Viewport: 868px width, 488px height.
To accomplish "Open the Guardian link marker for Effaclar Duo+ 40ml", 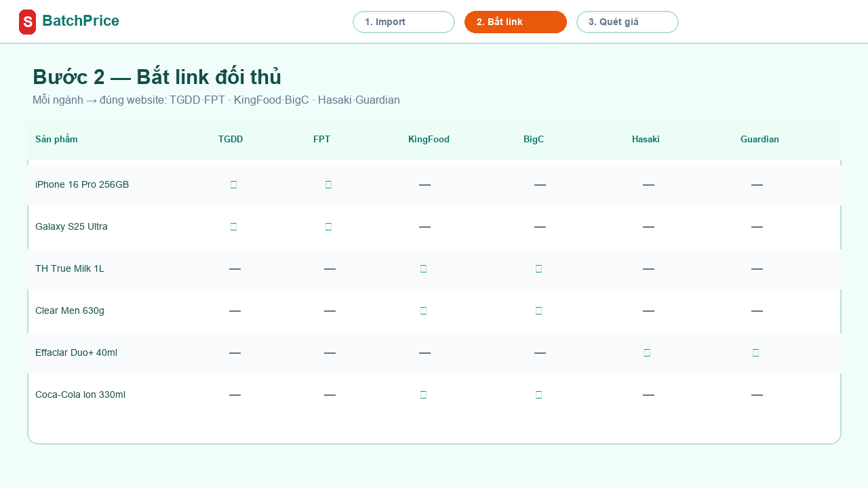I will pos(755,352).
